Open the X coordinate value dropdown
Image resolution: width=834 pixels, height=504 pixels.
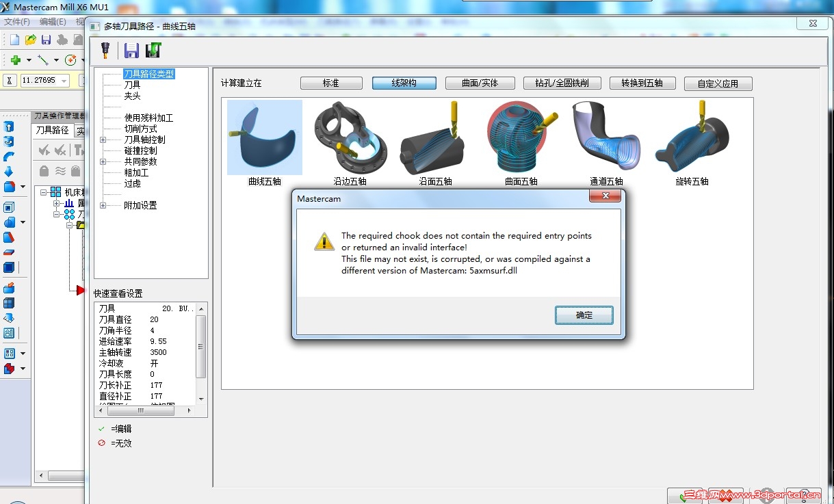64,81
